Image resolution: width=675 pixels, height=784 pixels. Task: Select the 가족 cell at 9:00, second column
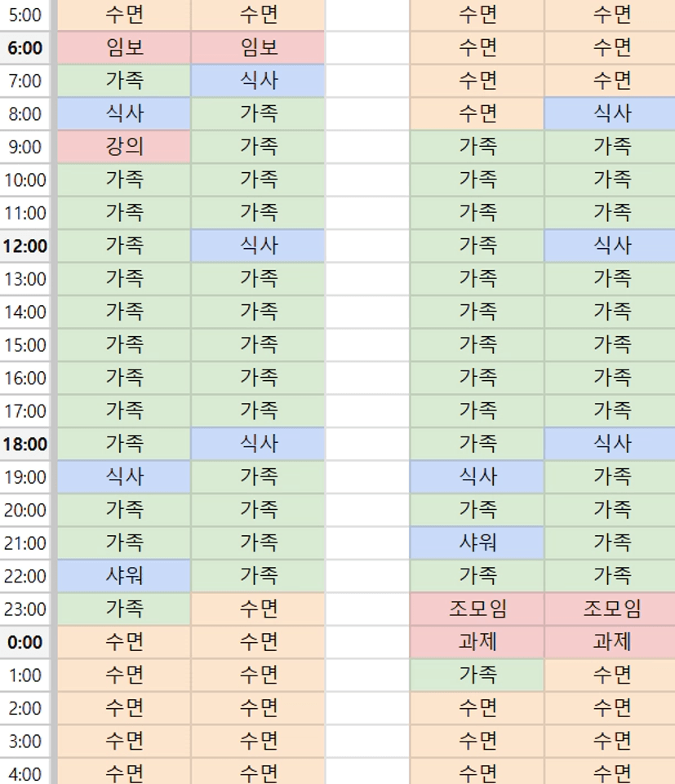click(258, 147)
